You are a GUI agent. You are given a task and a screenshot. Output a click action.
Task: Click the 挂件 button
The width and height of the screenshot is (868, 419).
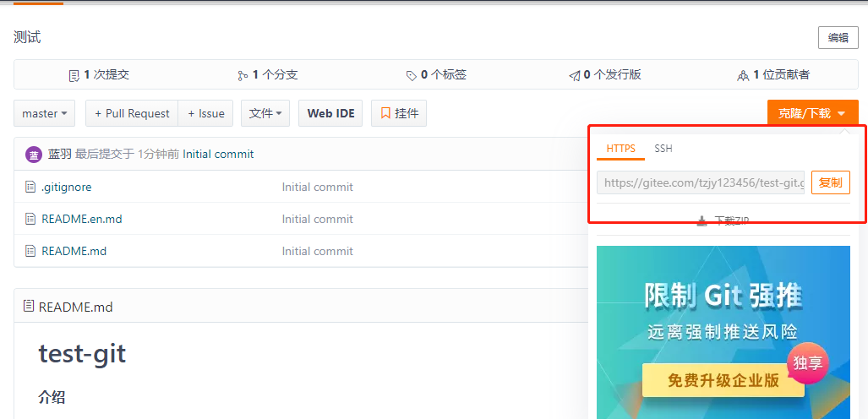[x=399, y=113]
